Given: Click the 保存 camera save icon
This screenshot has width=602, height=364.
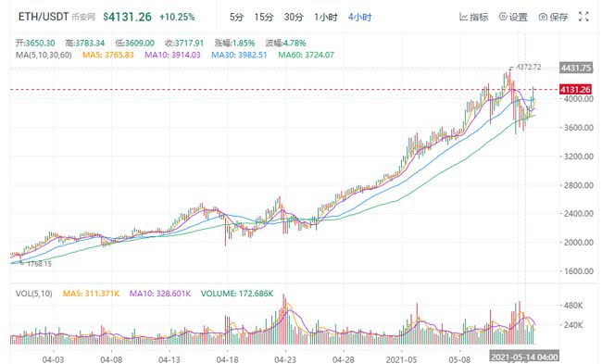Looking at the screenshot, I should pos(543,17).
